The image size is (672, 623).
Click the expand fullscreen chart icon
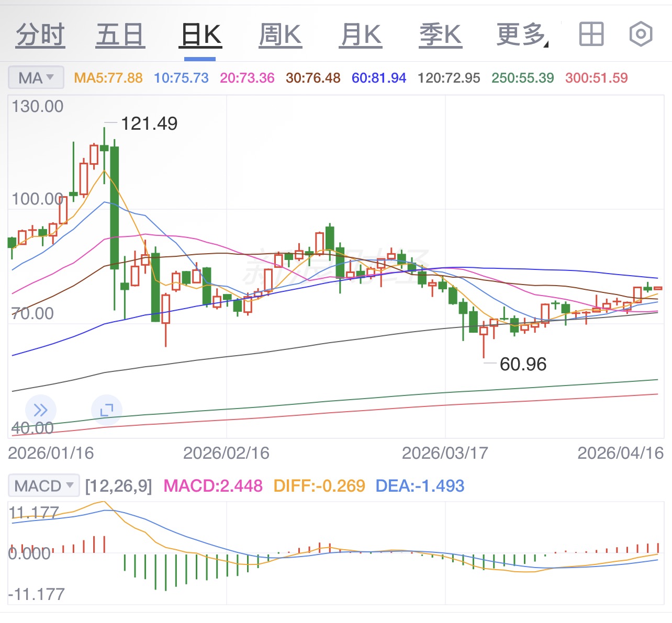[x=107, y=410]
